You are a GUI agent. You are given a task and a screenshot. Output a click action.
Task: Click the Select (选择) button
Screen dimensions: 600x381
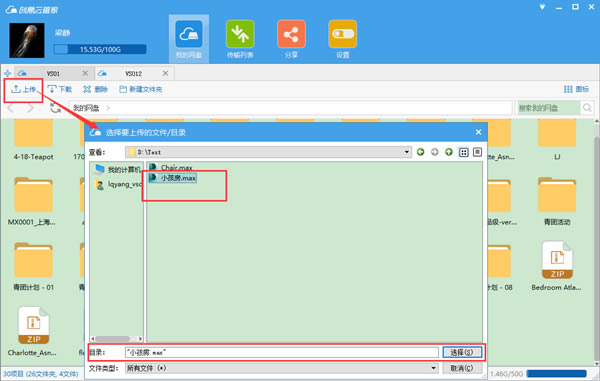point(462,352)
